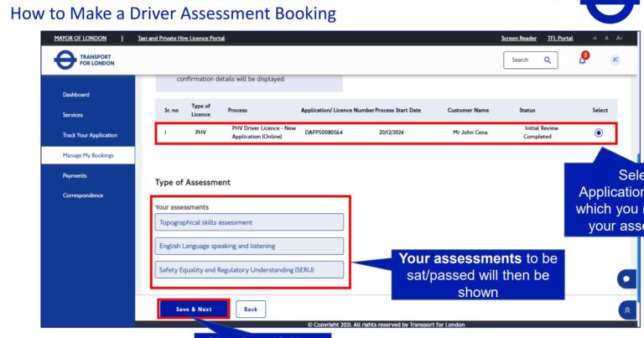Click the scroll-to-top double chevron button
644x338 pixels.
point(627,310)
